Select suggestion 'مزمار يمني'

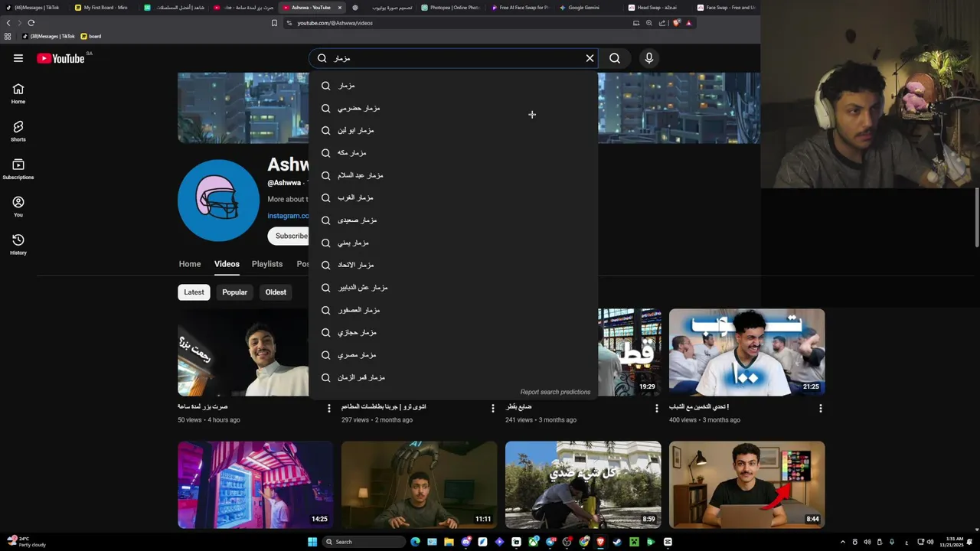453,243
